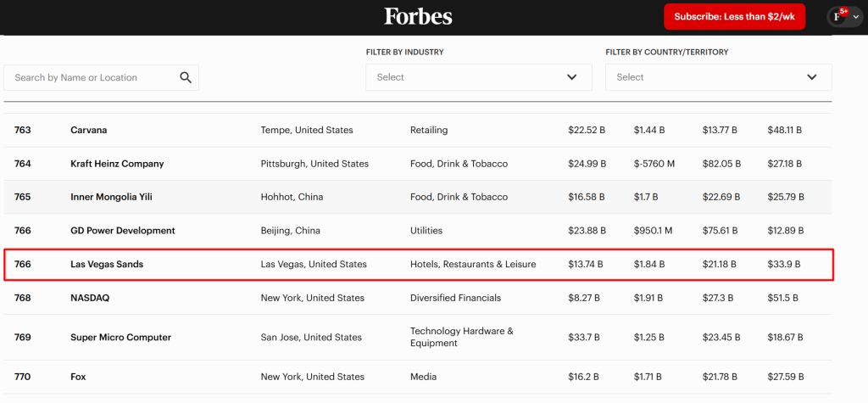The width and height of the screenshot is (868, 403).
Task: Click the Forbes logo
Action: (419, 16)
